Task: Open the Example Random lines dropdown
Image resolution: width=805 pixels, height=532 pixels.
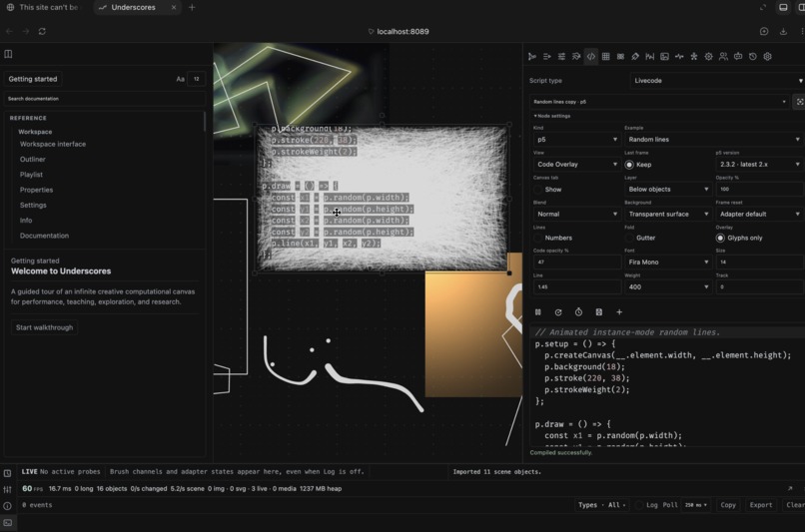Action: [714, 139]
